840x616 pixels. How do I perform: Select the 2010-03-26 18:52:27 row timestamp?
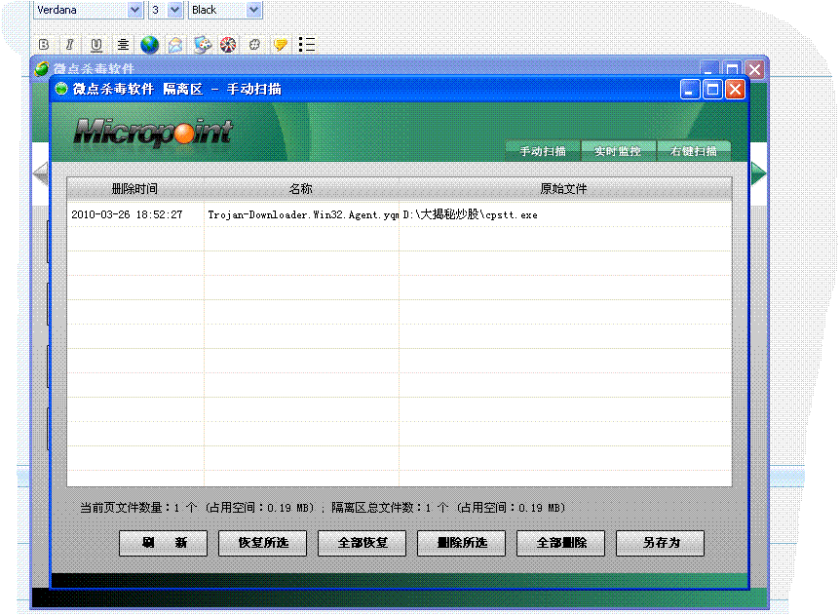[x=127, y=214]
